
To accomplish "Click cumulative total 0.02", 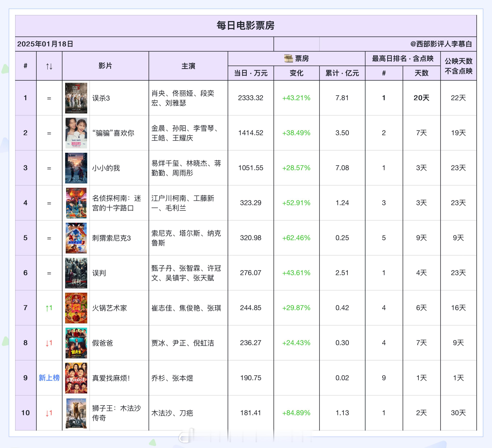I will [342, 378].
